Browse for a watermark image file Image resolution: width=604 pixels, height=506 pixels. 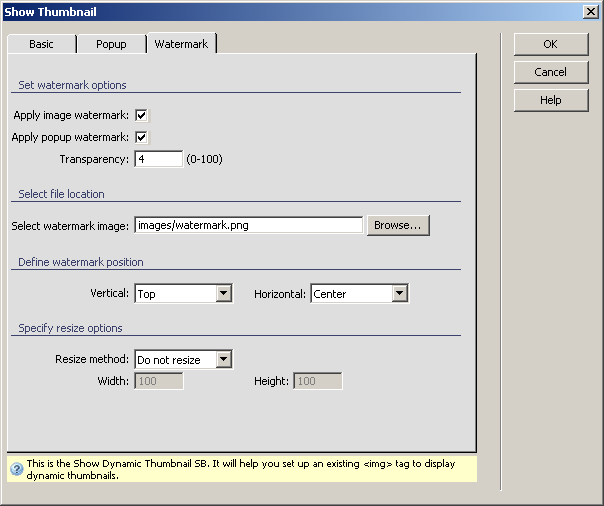coord(398,225)
